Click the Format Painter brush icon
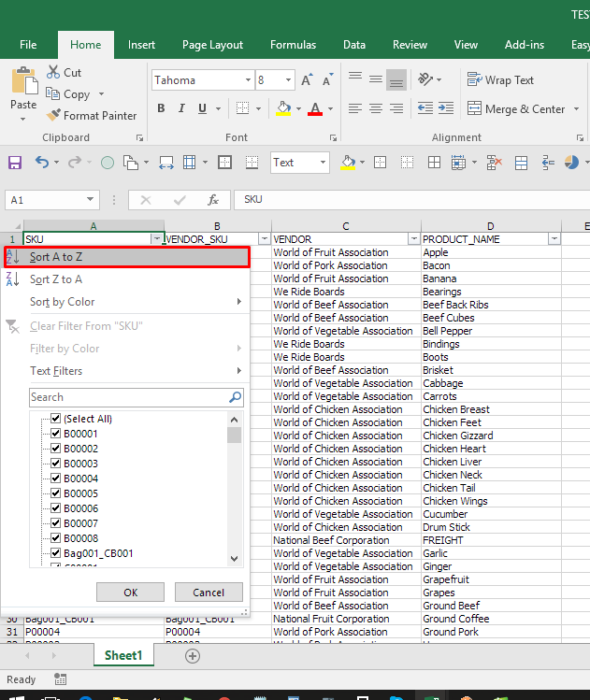 pyautogui.click(x=52, y=116)
